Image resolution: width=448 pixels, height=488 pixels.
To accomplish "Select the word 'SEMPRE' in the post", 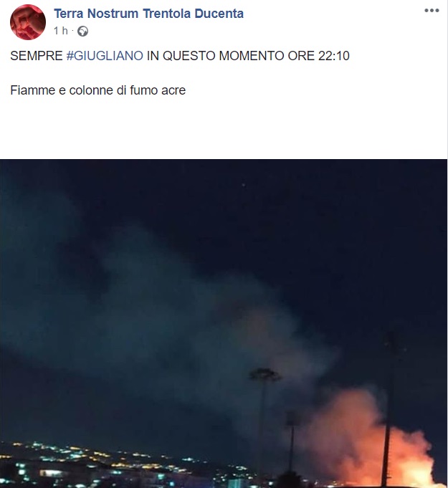I will (37, 56).
